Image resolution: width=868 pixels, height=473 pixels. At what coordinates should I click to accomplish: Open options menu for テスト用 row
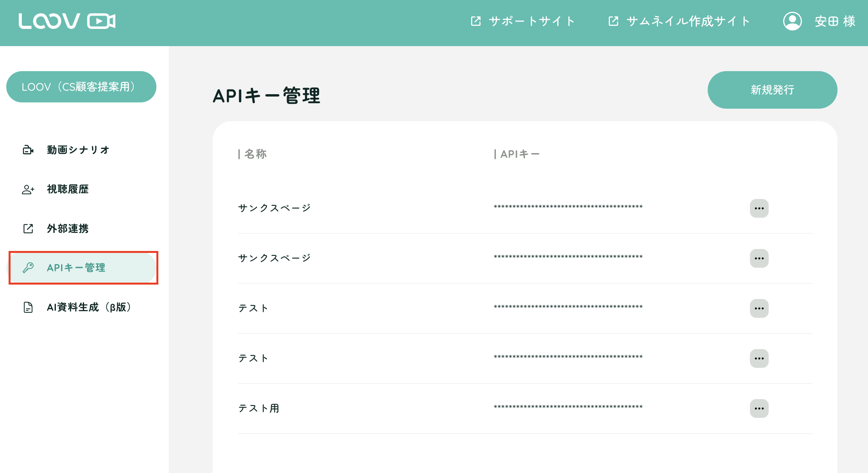point(759,408)
